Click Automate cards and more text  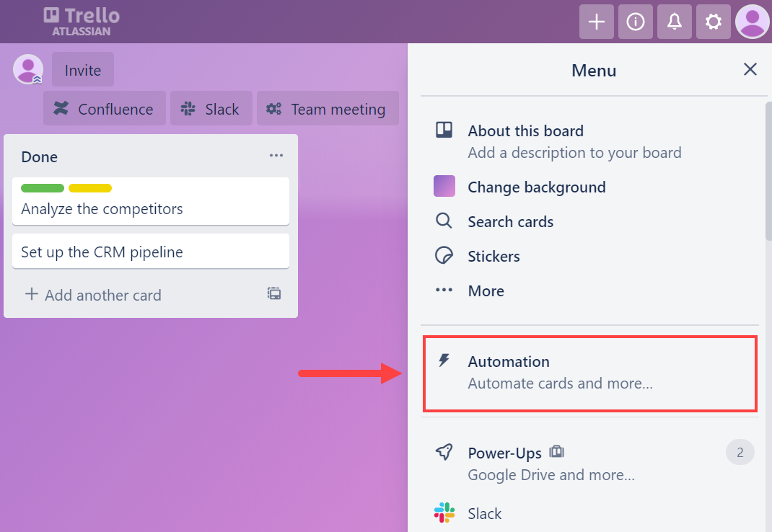561,383
